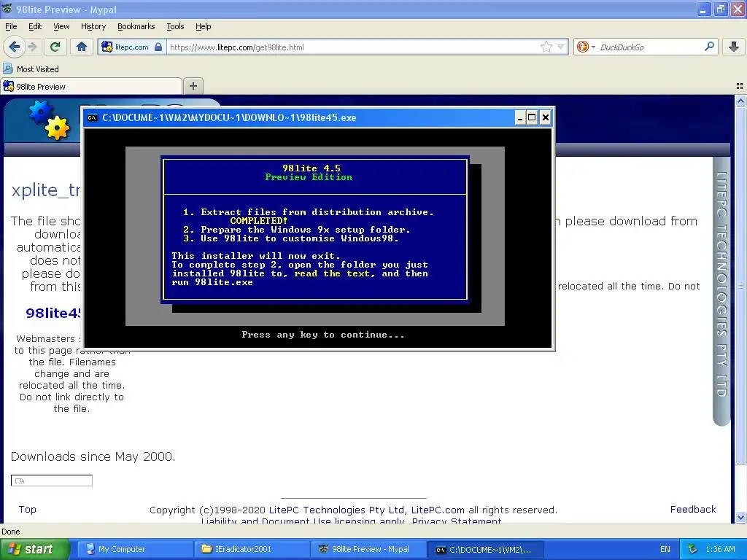Open the DuckDuckGo search engine selector
Viewport: 747px width, 560px height.
click(x=586, y=47)
